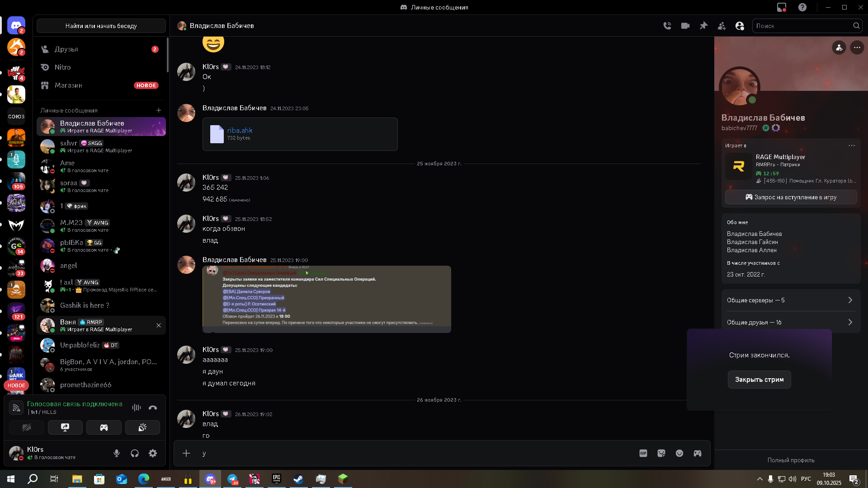The width and height of the screenshot is (868, 488).
Task: Open user settings gear icon
Action: [153, 453]
